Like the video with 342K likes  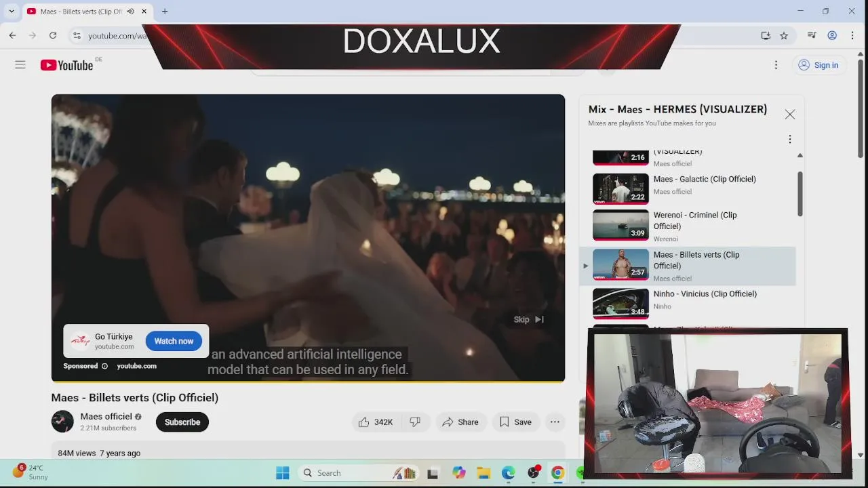pos(376,422)
